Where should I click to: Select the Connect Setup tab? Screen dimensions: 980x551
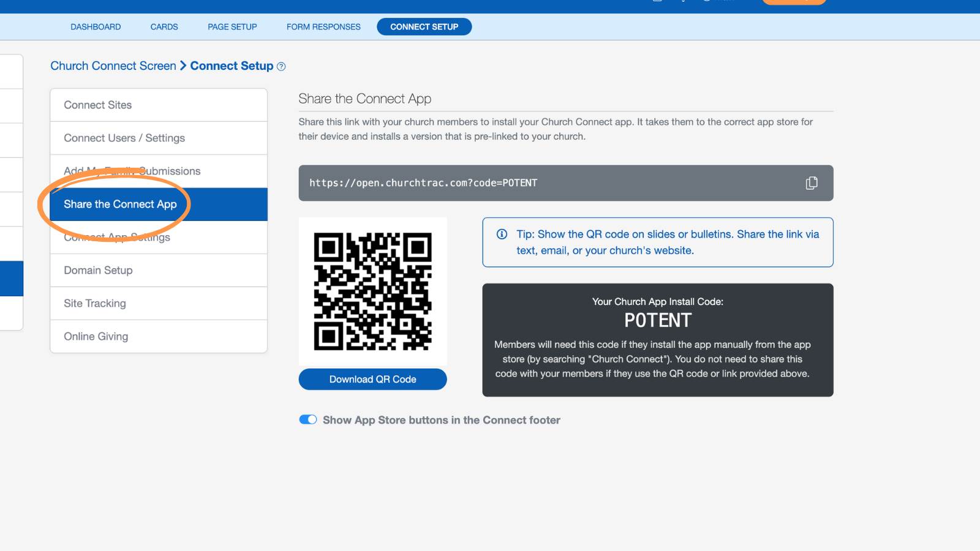pos(424,27)
